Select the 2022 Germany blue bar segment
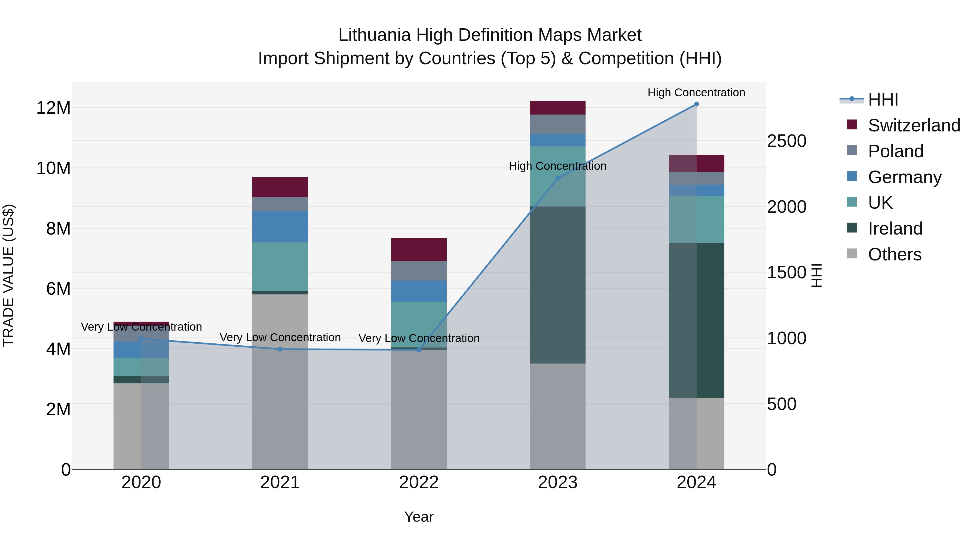Screen dimensions: 980x551 (x=419, y=291)
